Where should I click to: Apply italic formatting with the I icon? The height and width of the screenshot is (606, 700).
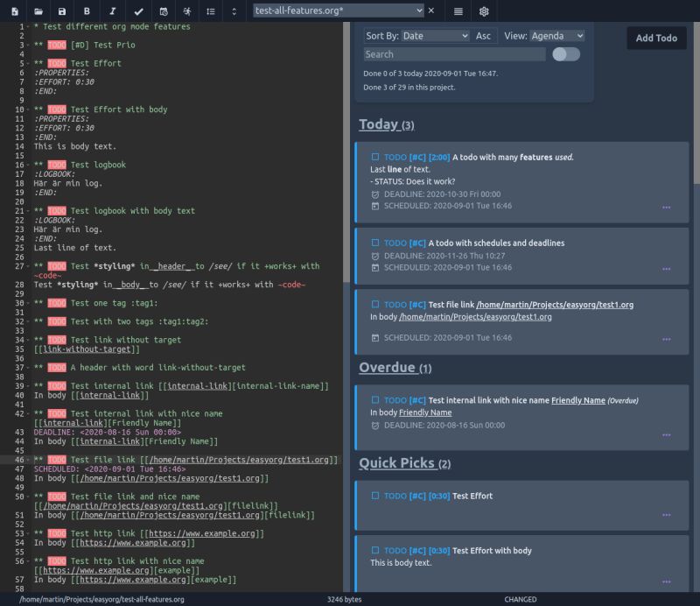[113, 11]
